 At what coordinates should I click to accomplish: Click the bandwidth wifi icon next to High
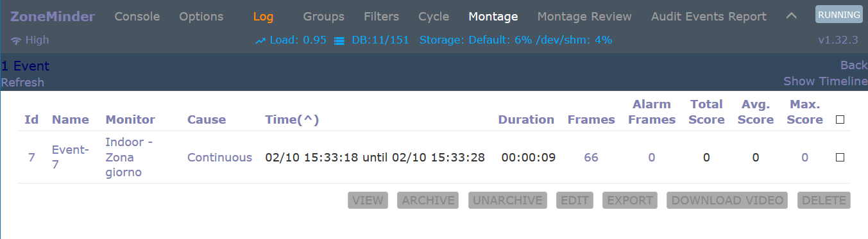(x=16, y=40)
